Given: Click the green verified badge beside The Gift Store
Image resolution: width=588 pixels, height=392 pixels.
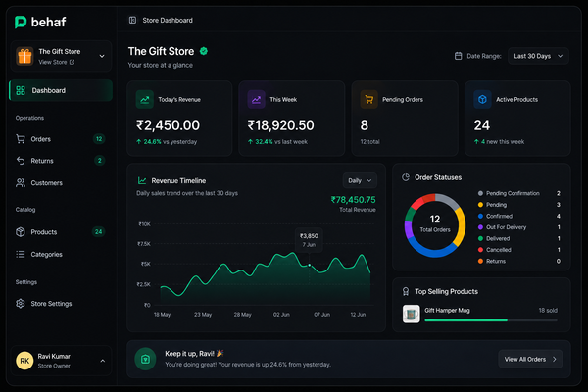Looking at the screenshot, I should 204,51.
